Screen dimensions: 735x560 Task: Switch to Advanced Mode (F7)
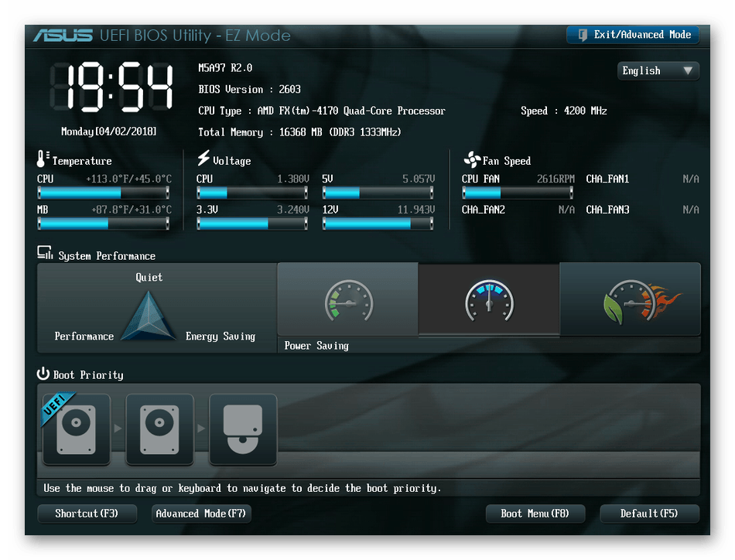pyautogui.click(x=201, y=514)
